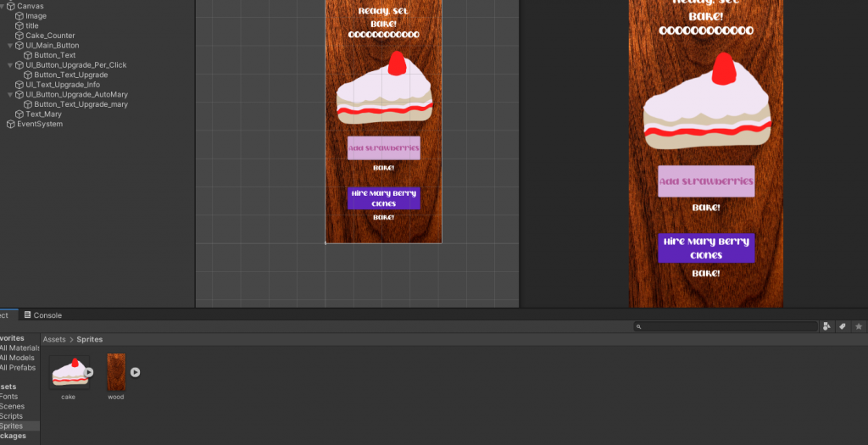The width and height of the screenshot is (868, 445).
Task: Click the cube icon beside Cake_Counter
Action: point(19,36)
